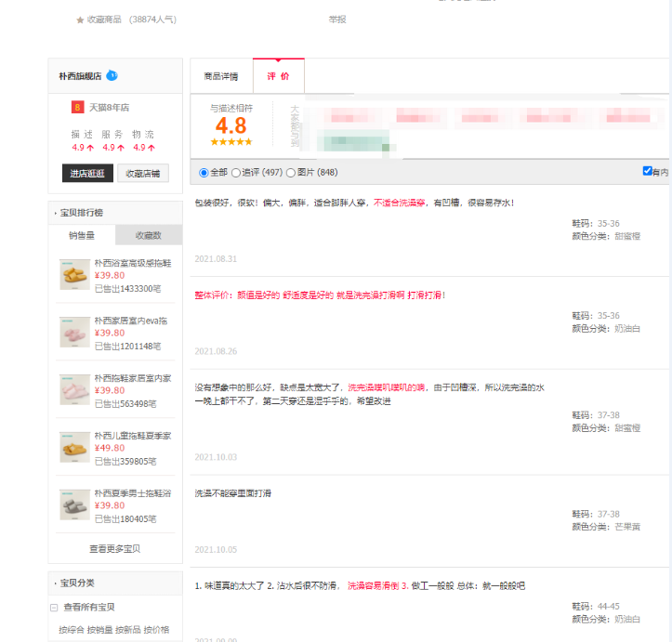Open thumbnail of 朴西儿童拖鞋夏季家
The width and height of the screenshot is (672, 642).
click(74, 447)
